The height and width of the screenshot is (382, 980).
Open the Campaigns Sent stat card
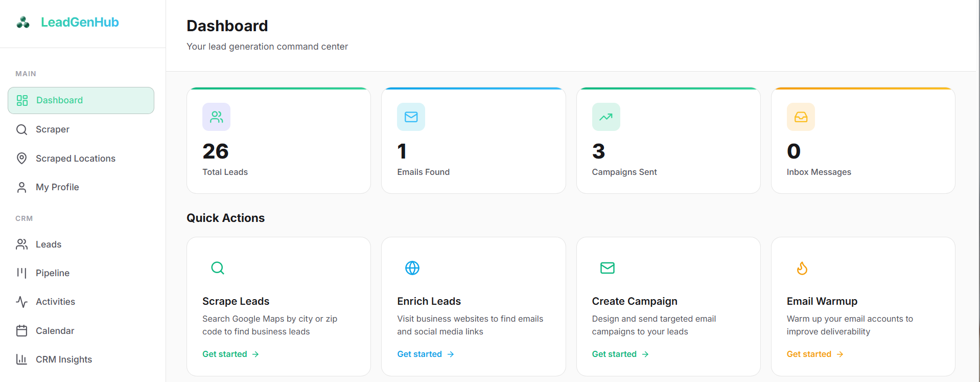(668, 153)
